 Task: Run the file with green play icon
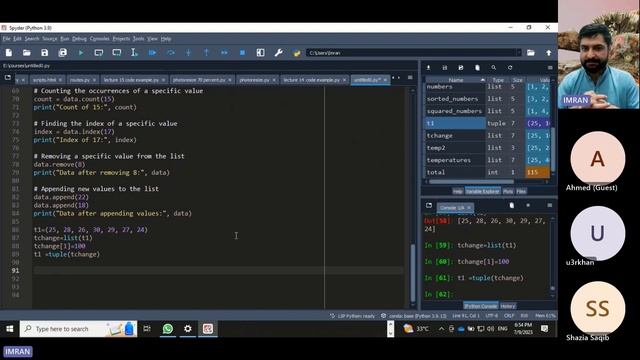coord(81,53)
